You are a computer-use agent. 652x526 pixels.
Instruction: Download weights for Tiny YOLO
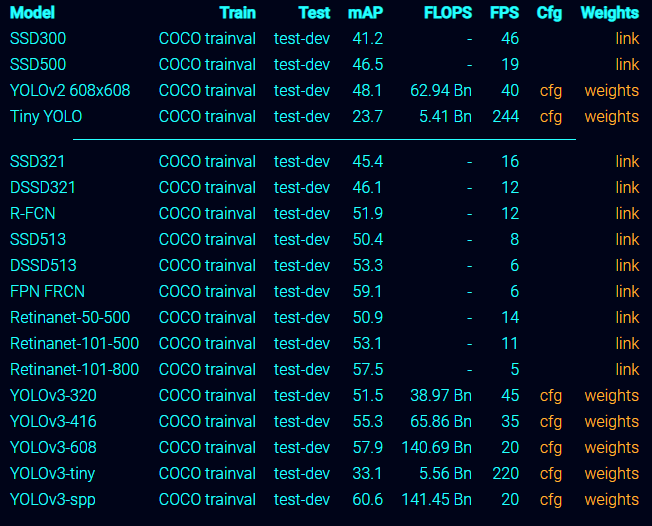click(x=612, y=117)
